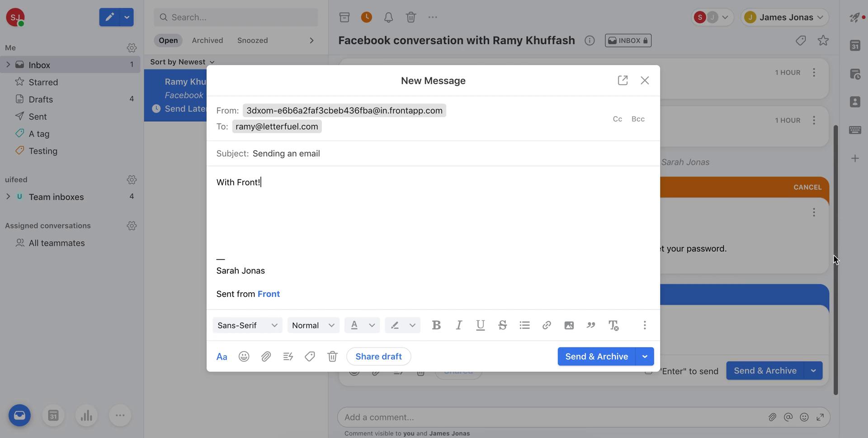Expand Send & Archive options in dialog
Screen dimensions: 868x438
pos(645,357)
